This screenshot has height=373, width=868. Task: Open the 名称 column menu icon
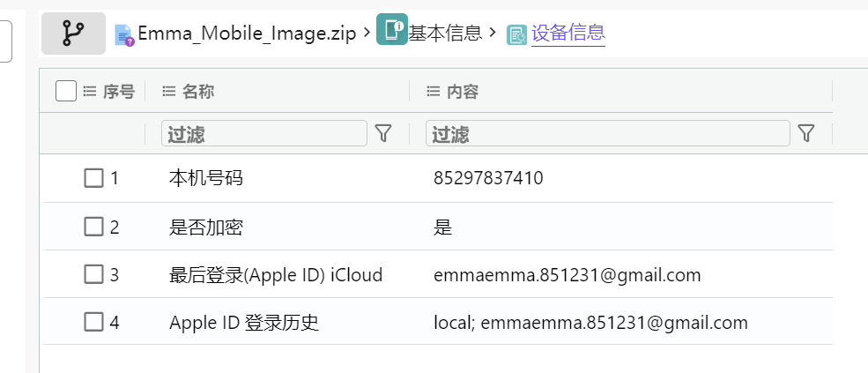[x=169, y=92]
